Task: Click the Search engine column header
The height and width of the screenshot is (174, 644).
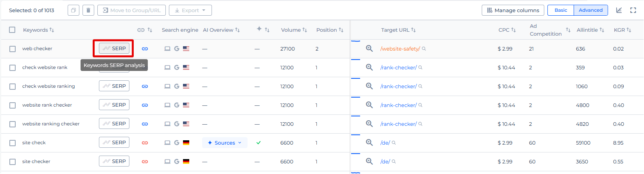Action: pyautogui.click(x=180, y=30)
